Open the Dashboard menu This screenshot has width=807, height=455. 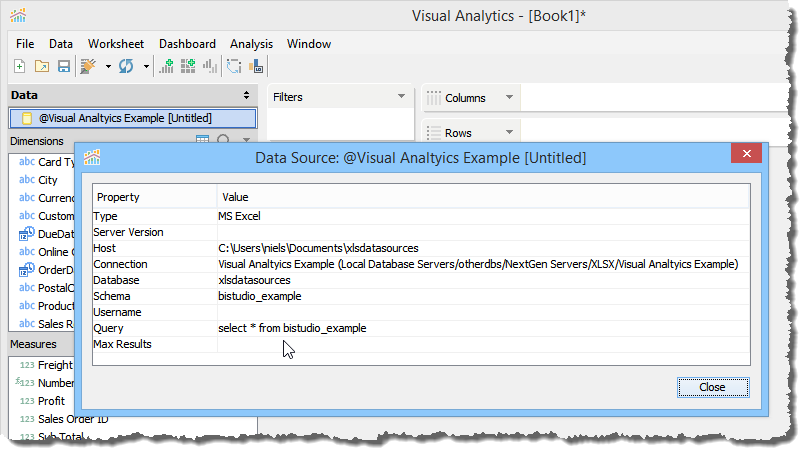[187, 44]
